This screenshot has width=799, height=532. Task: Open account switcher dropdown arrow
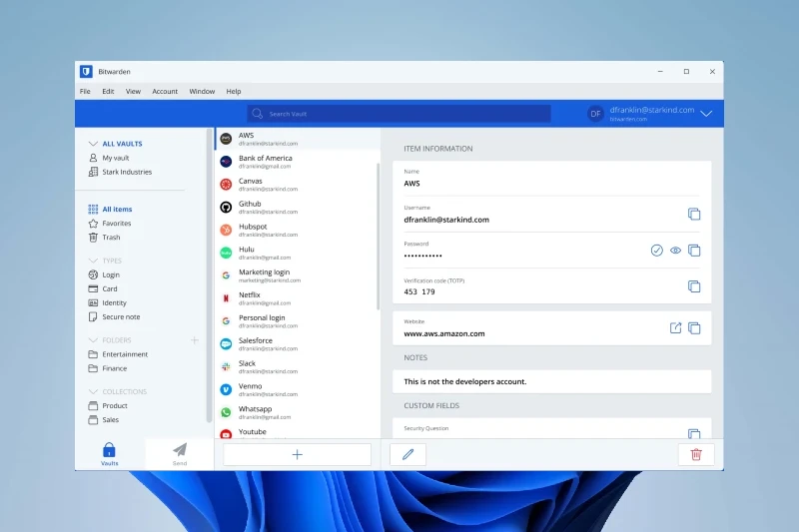click(x=706, y=114)
